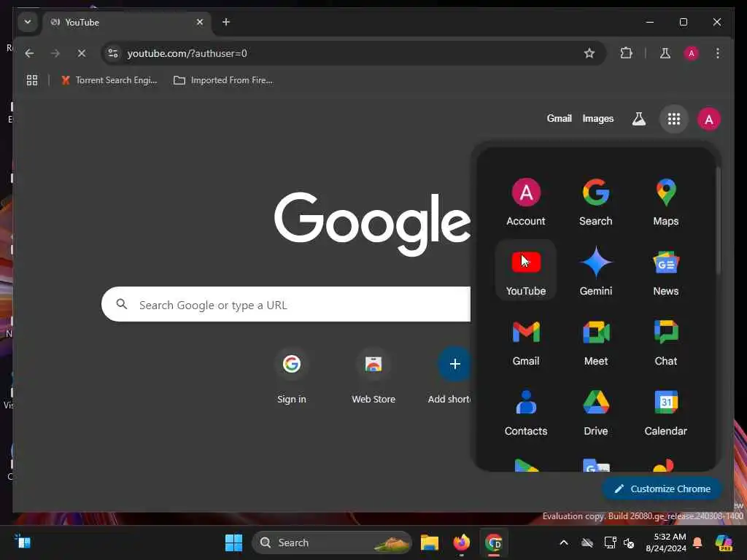This screenshot has width=747, height=560.
Task: Select the address bar URL field
Action: [x=352, y=53]
